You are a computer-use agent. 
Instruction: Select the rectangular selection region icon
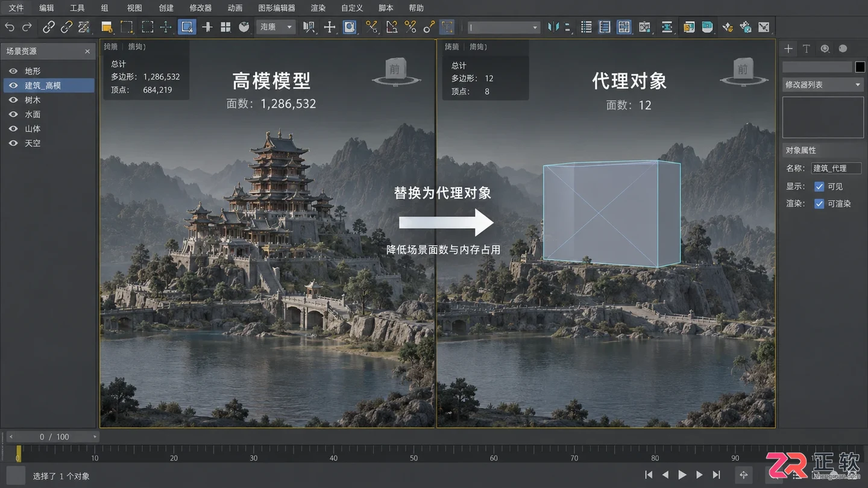[127, 27]
